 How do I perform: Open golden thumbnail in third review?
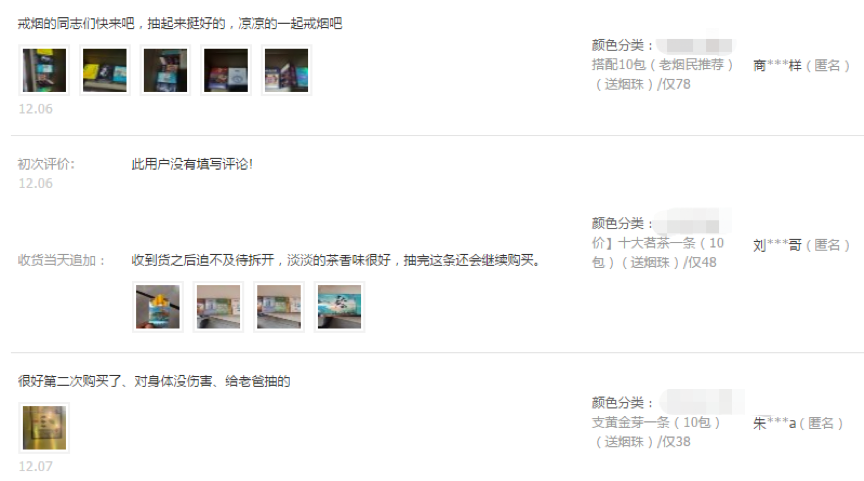[x=44, y=428]
